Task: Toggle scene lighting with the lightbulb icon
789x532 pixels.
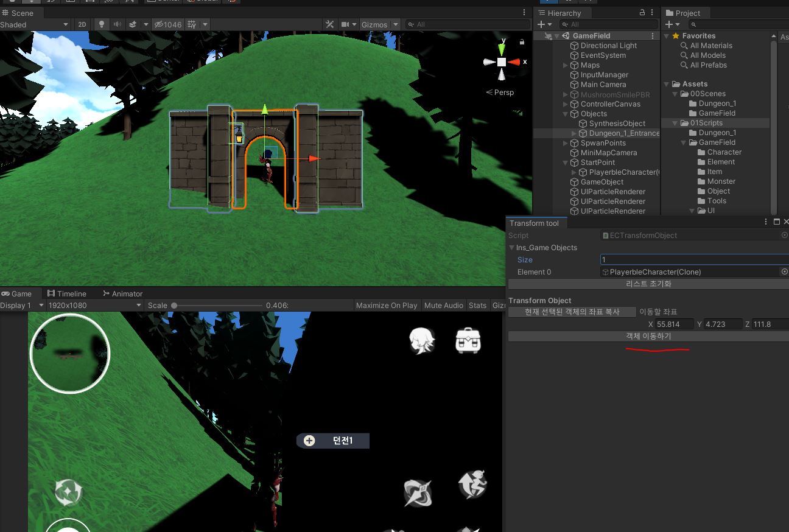Action: point(102,24)
